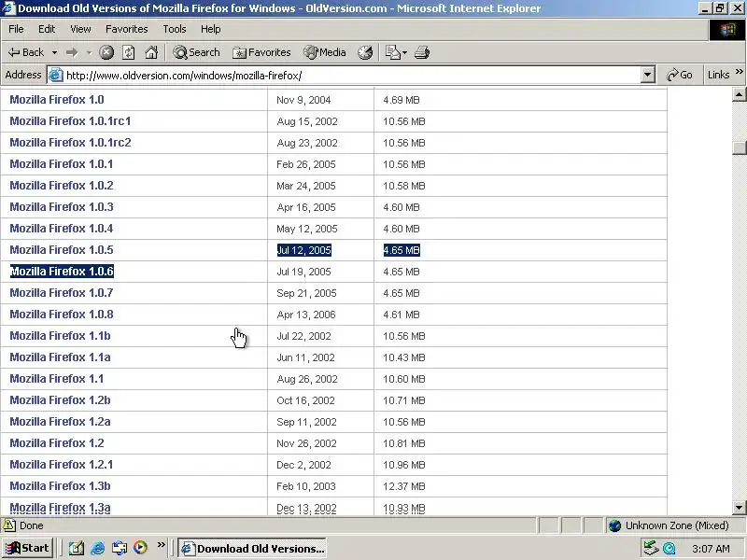Viewport: 747px width, 560px height.
Task: Click the network tray icon
Action: [x=650, y=548]
